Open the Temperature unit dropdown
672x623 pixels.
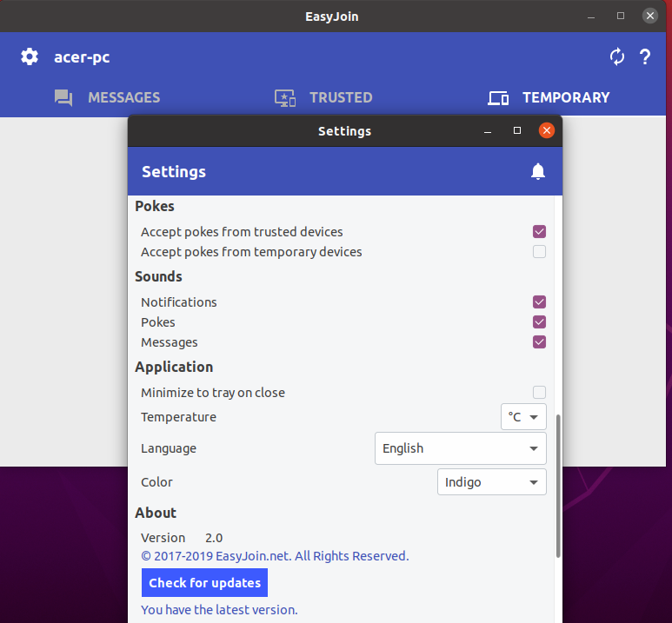click(523, 416)
